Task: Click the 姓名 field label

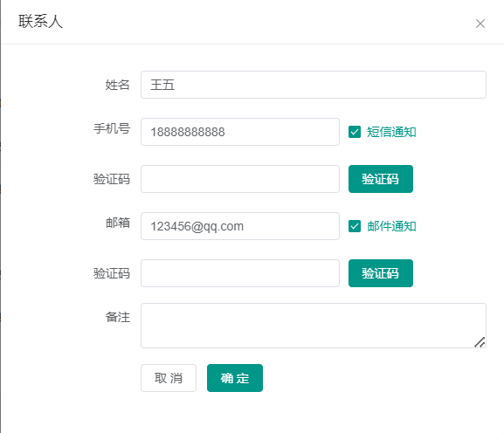Action: 118,85
